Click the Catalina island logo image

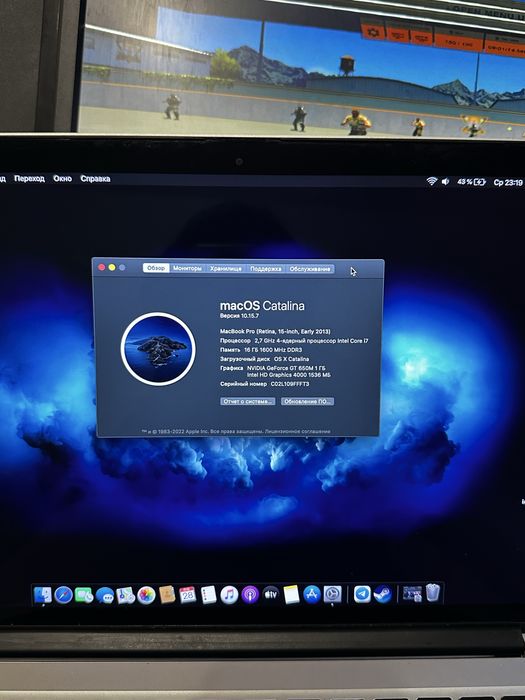coord(158,349)
